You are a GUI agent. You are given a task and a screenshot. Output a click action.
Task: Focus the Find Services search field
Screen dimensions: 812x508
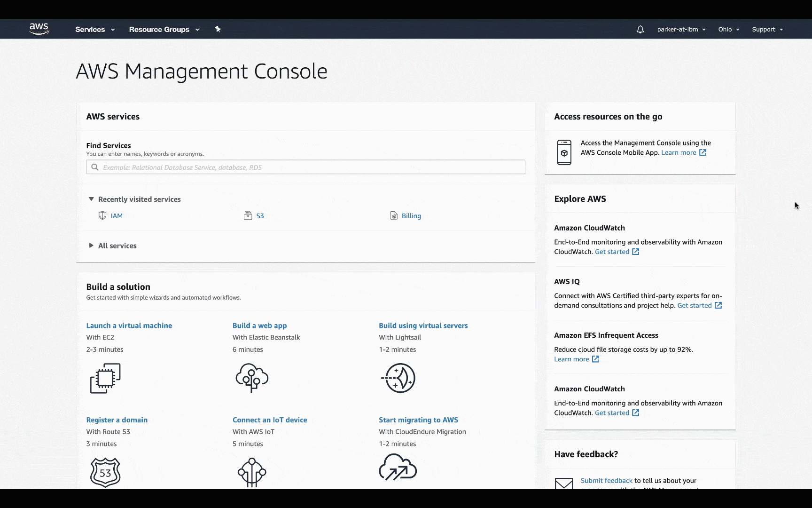pyautogui.click(x=305, y=167)
